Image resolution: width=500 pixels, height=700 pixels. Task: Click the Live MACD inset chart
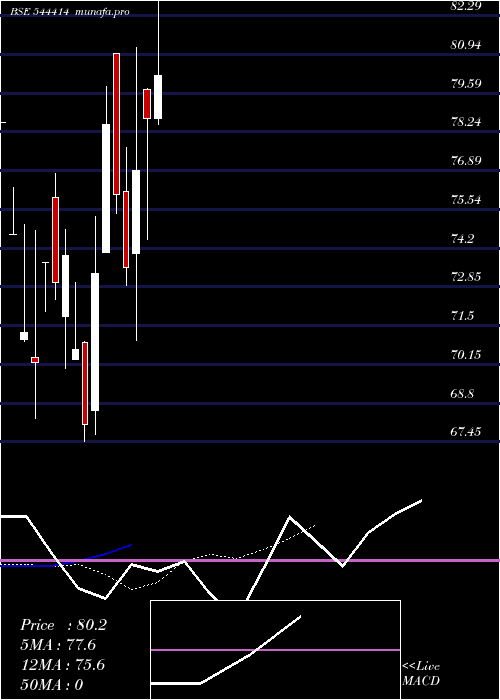pyautogui.click(x=275, y=650)
